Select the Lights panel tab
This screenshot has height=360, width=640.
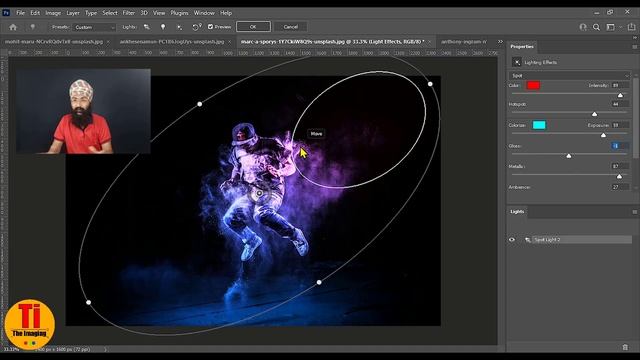coord(517,211)
